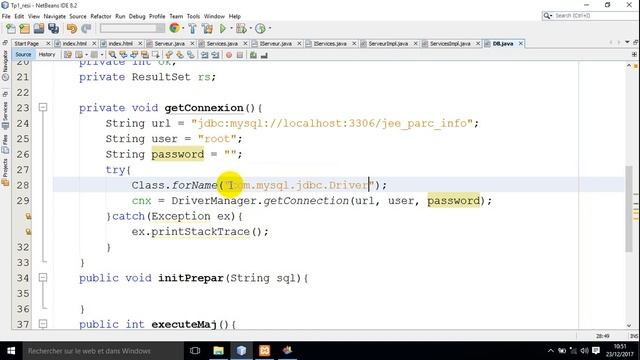Close the ServeurImpl.java tab
This screenshot has width=640, height=360.
416,43
